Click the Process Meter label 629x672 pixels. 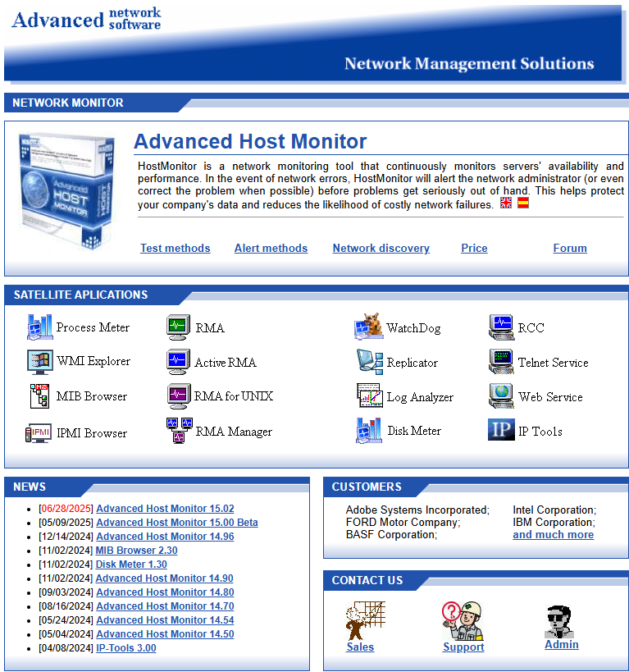pyautogui.click(x=93, y=327)
